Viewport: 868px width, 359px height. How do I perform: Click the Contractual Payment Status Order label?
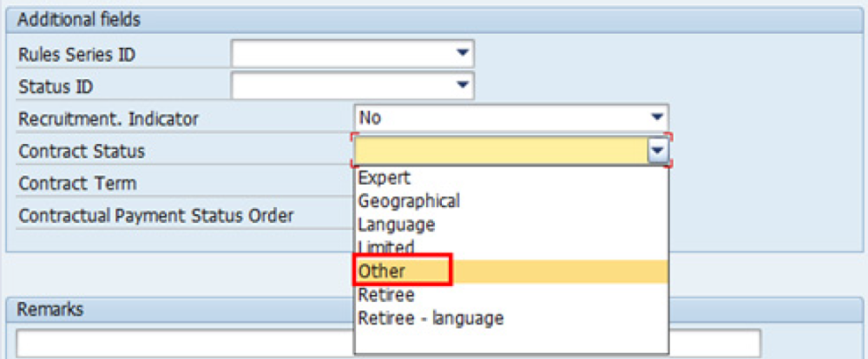[x=156, y=216]
